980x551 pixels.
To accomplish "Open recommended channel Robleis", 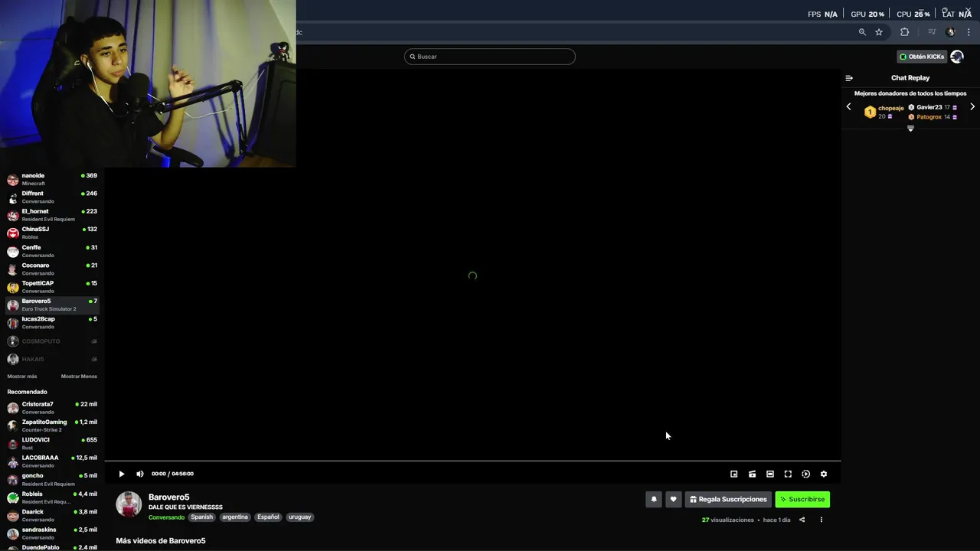I will click(x=52, y=497).
